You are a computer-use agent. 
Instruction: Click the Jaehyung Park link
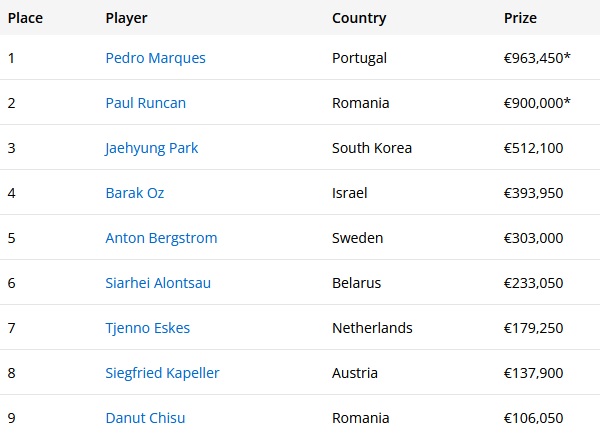tap(152, 148)
